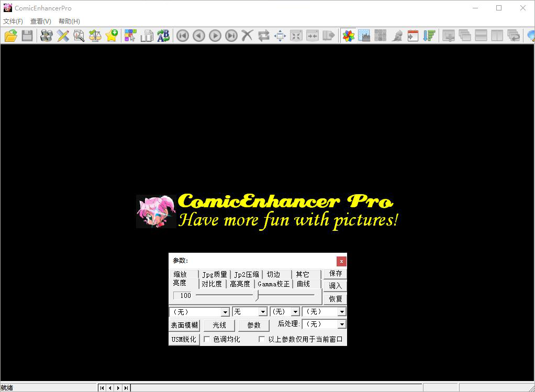Close the 参数 panel with red X

(x=341, y=261)
